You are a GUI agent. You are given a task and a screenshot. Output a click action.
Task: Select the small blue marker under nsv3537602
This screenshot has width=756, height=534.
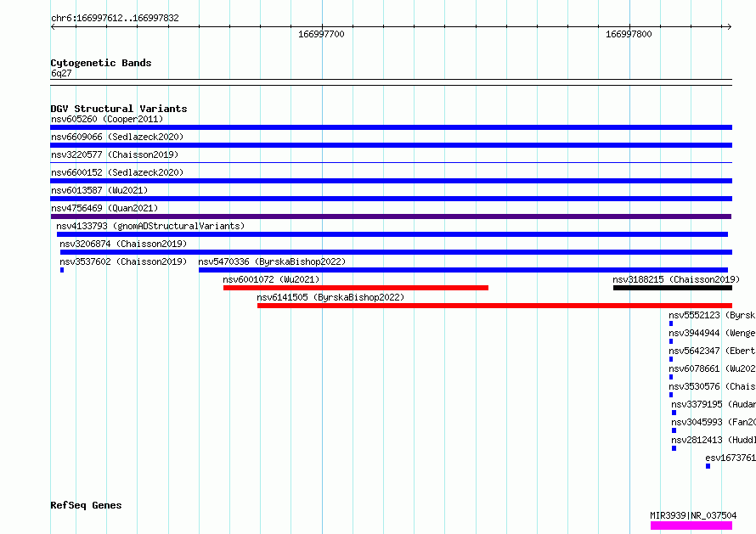click(62, 270)
